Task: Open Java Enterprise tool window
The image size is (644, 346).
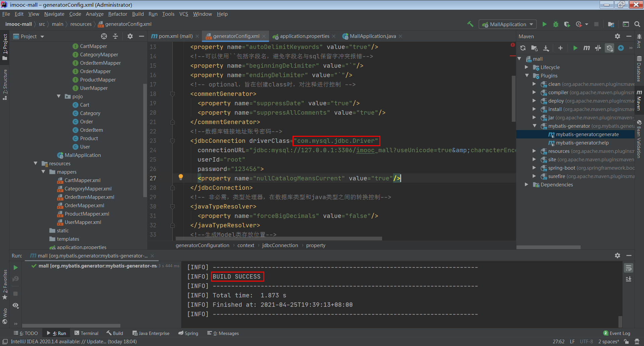Action: [x=151, y=333]
